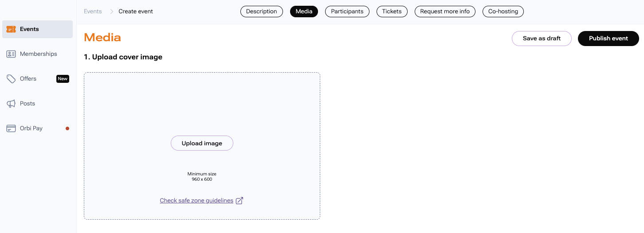Image resolution: width=644 pixels, height=233 pixels.
Task: Click the breadcrumb chevron separator
Action: click(111, 12)
